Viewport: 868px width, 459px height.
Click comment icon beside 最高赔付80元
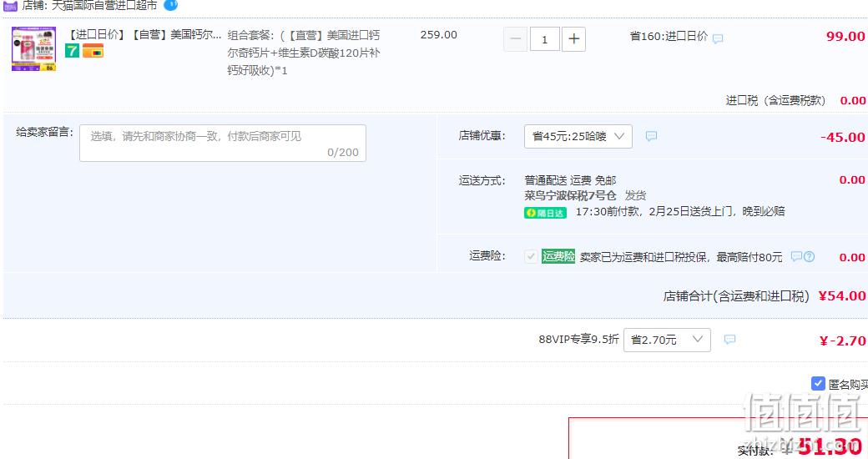coord(796,256)
